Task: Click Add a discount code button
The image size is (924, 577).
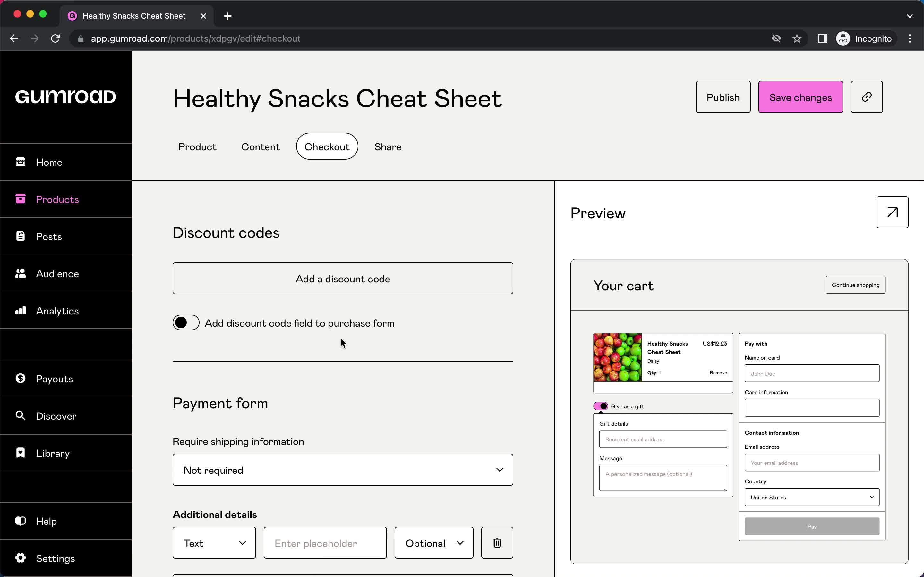Action: coord(343,279)
